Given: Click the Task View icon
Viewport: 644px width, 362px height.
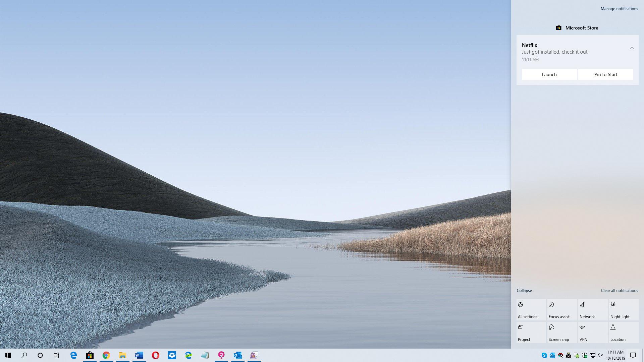Looking at the screenshot, I should pos(56,355).
